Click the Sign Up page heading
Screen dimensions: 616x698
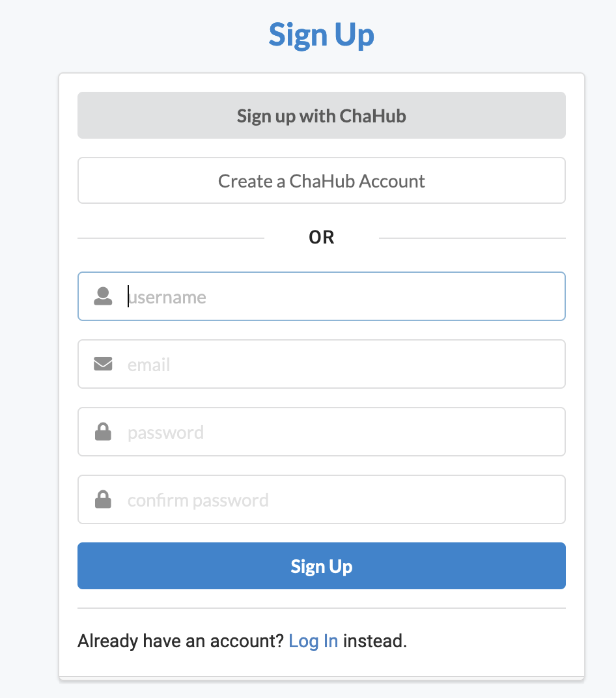[x=321, y=35]
